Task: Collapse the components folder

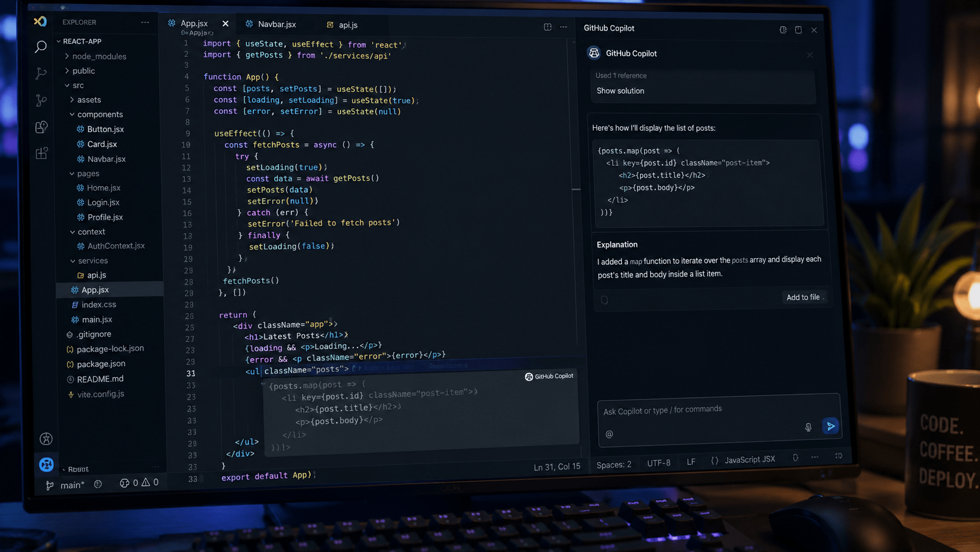Action: pos(96,114)
